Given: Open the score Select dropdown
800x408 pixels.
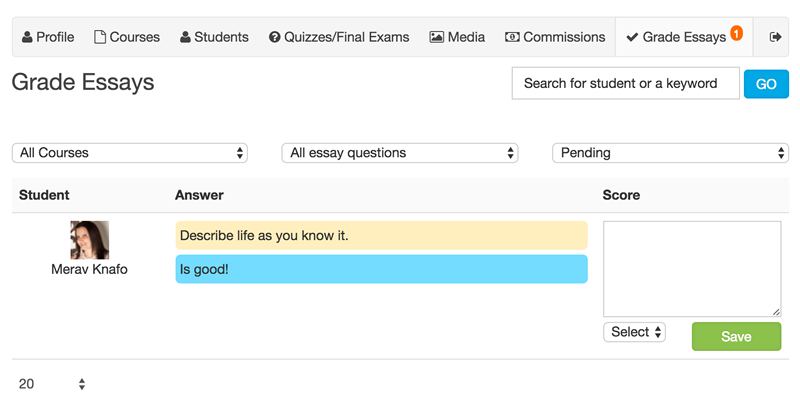Looking at the screenshot, I should click(x=634, y=332).
